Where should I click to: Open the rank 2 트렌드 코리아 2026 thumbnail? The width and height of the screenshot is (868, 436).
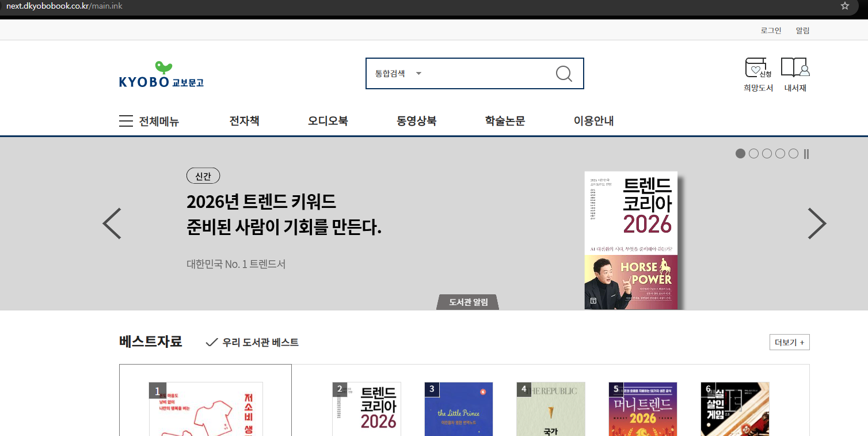(x=367, y=409)
